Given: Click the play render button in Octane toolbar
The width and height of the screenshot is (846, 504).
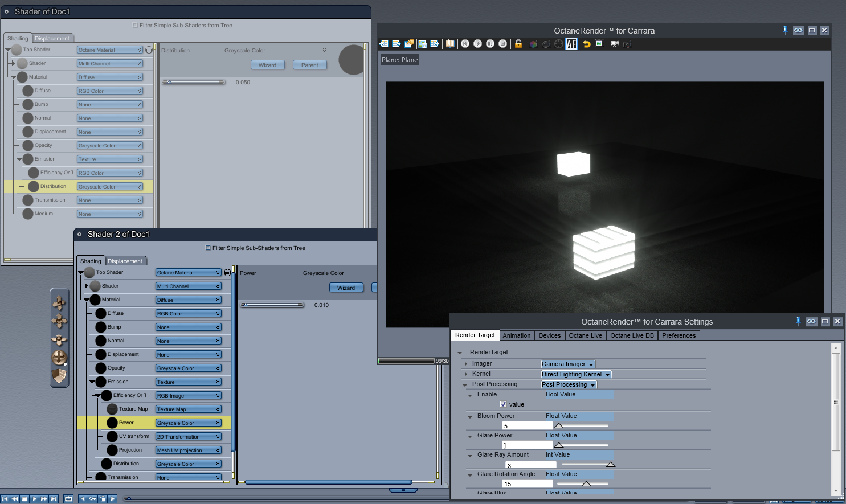Looking at the screenshot, I should [478, 44].
